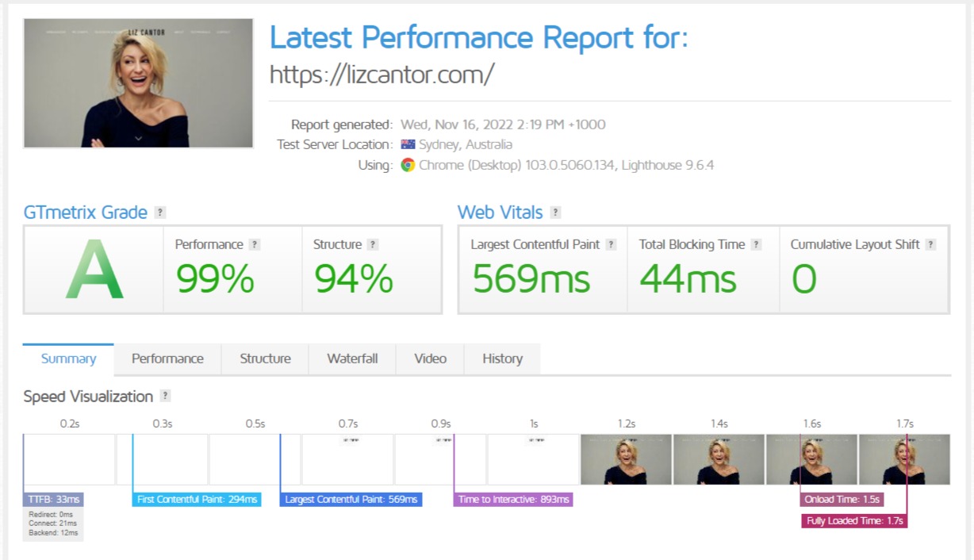
Task: Open the Structure tab
Action: coord(265,359)
